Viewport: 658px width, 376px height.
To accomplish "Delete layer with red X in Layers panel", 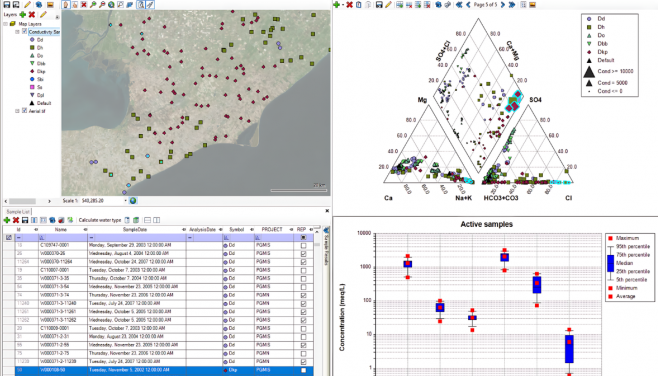I will click(x=32, y=15).
